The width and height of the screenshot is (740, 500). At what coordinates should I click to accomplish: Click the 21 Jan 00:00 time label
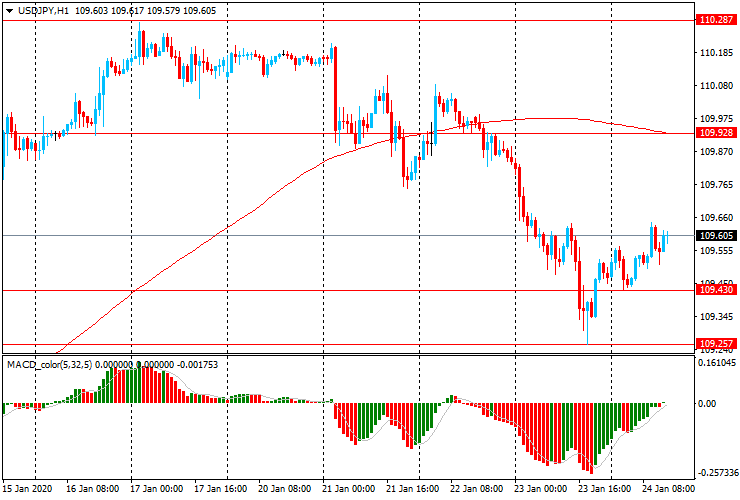(x=348, y=489)
